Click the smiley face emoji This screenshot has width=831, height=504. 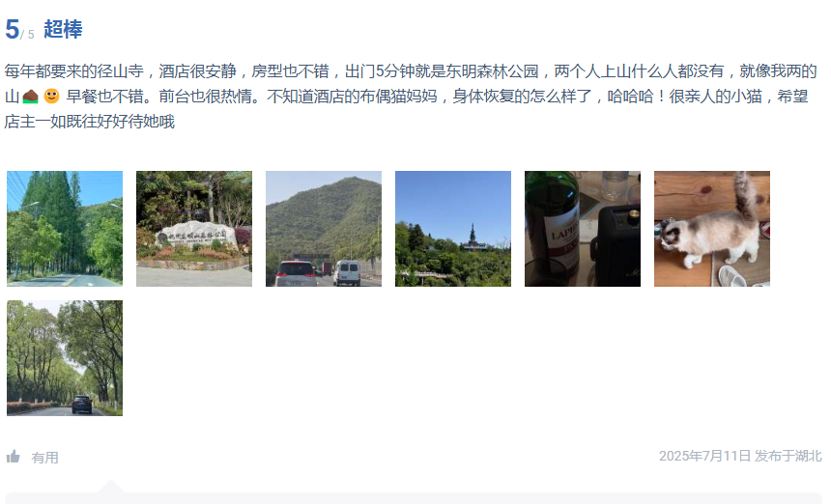(x=52, y=97)
